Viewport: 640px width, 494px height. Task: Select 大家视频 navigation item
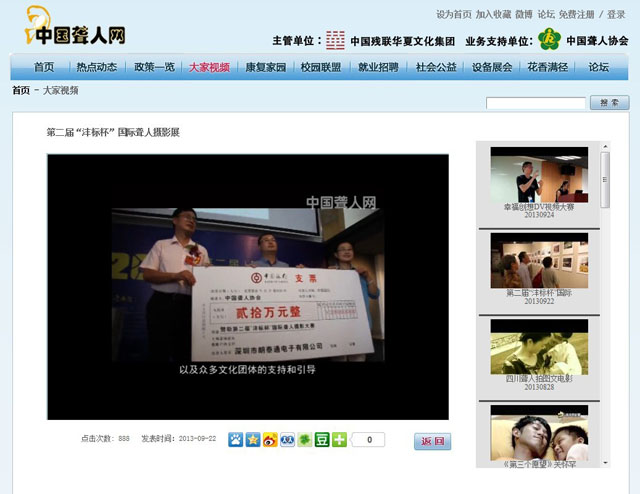coord(209,67)
